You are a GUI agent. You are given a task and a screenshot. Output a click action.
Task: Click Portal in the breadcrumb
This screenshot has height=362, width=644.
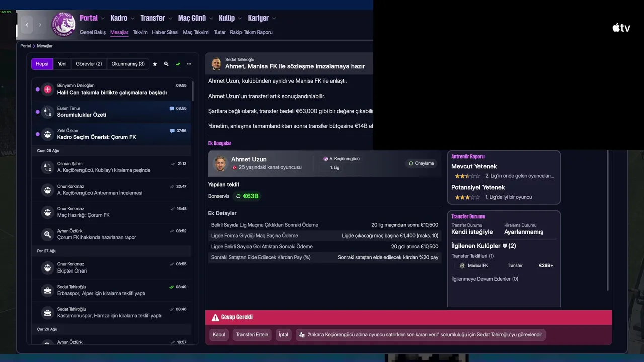point(26,46)
